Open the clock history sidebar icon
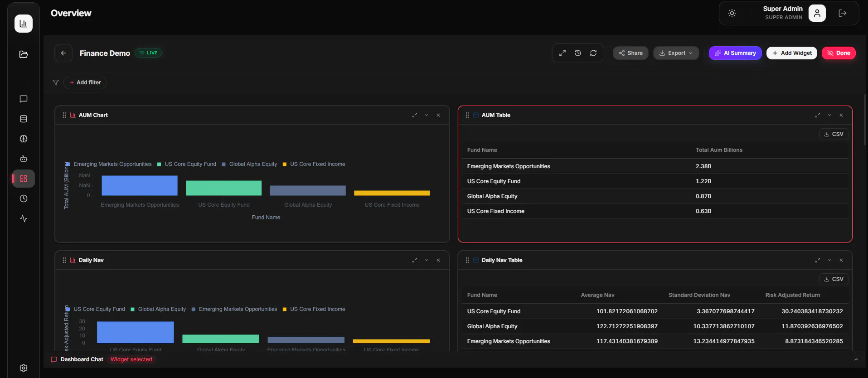868x378 pixels. click(24, 199)
